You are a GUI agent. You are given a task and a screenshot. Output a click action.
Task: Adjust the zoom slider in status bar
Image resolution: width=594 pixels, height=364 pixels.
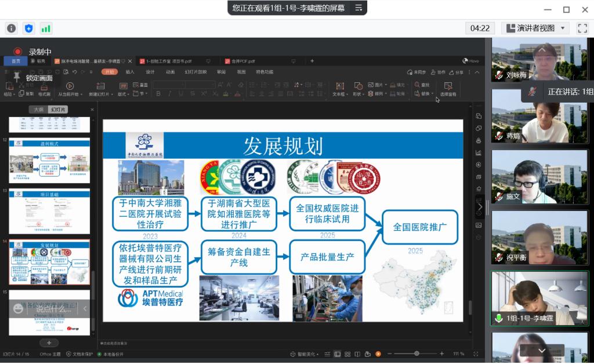416,354
